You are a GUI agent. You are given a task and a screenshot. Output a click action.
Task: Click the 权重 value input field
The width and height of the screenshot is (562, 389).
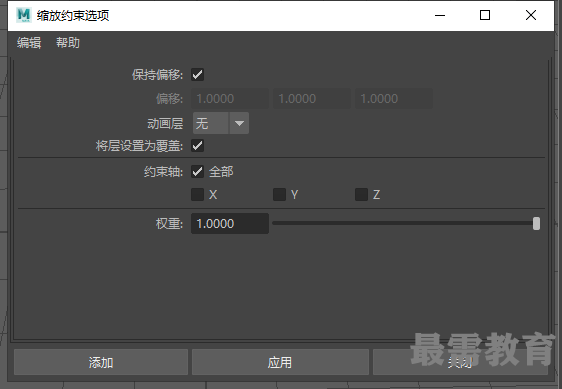(230, 223)
